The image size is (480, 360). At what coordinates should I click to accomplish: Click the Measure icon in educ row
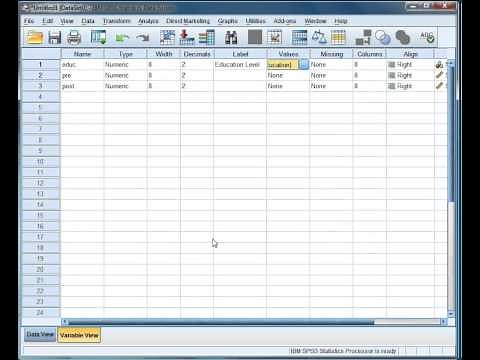point(439,65)
